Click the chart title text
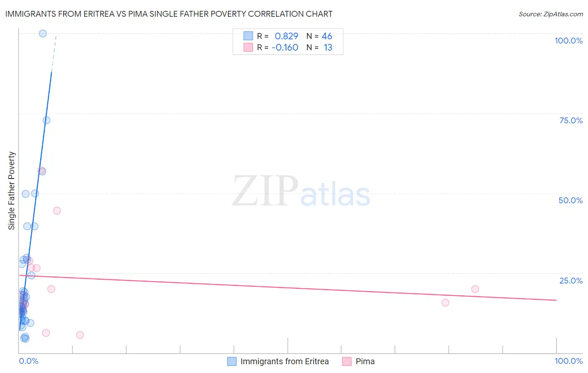Viewport: 588px width, 373px height. (x=169, y=14)
